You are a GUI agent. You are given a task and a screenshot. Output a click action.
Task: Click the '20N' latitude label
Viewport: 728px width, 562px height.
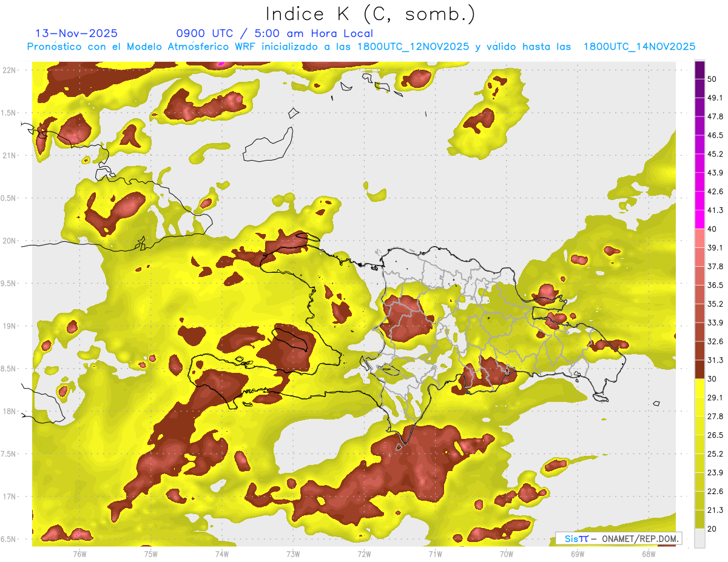[9, 241]
